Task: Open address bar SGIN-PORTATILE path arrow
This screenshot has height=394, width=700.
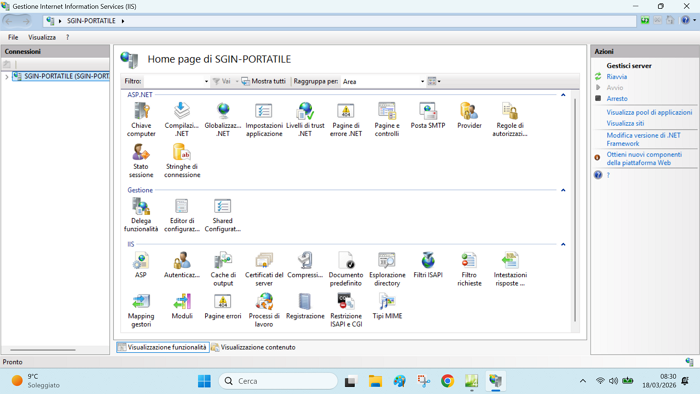Action: click(123, 21)
